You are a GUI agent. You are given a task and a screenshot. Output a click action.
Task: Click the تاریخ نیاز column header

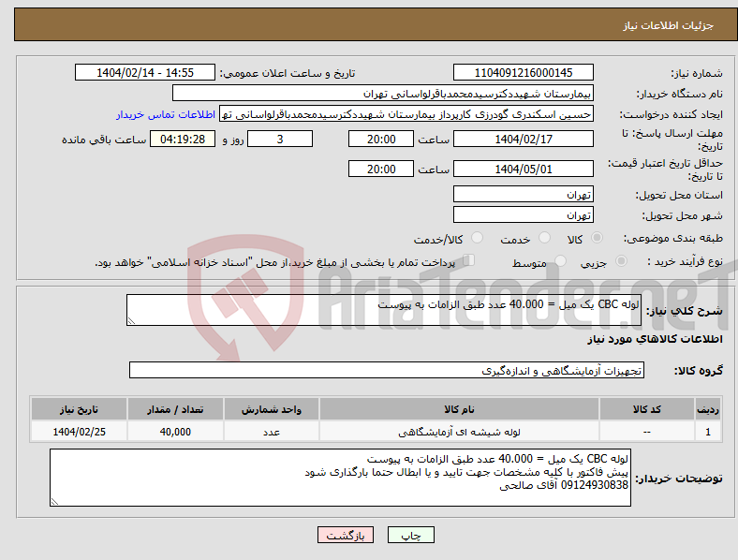pyautogui.click(x=79, y=409)
